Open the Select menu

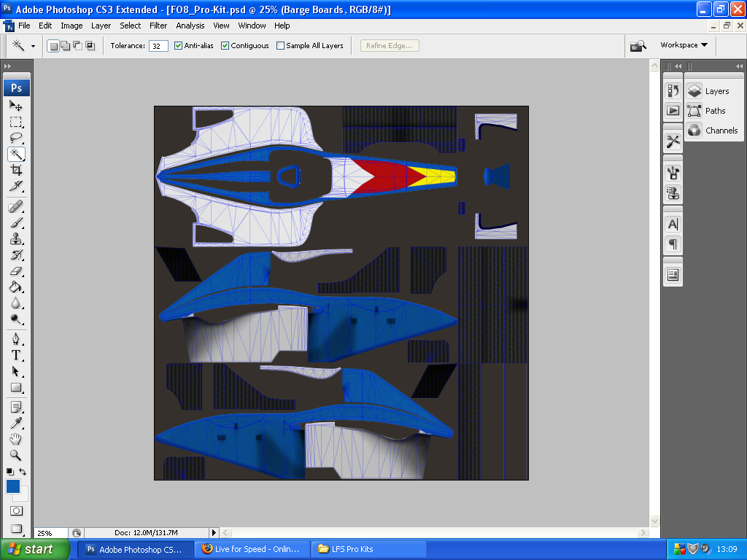coord(130,26)
